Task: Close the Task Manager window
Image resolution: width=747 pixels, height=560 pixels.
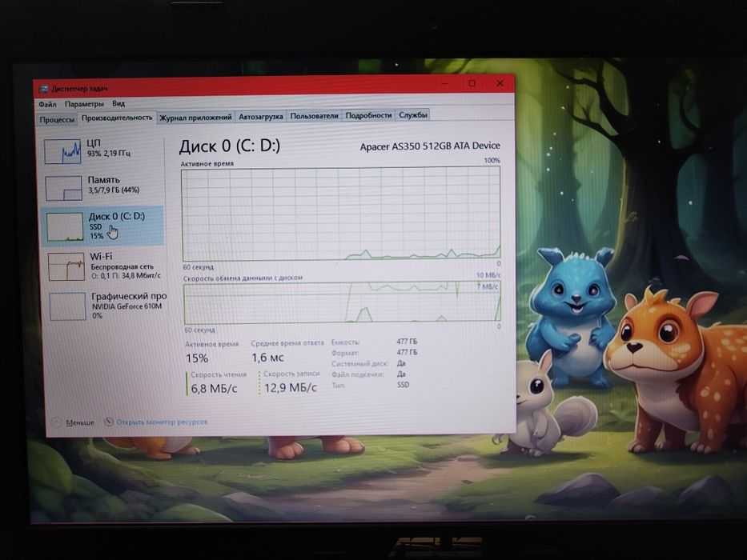Action: coord(500,83)
